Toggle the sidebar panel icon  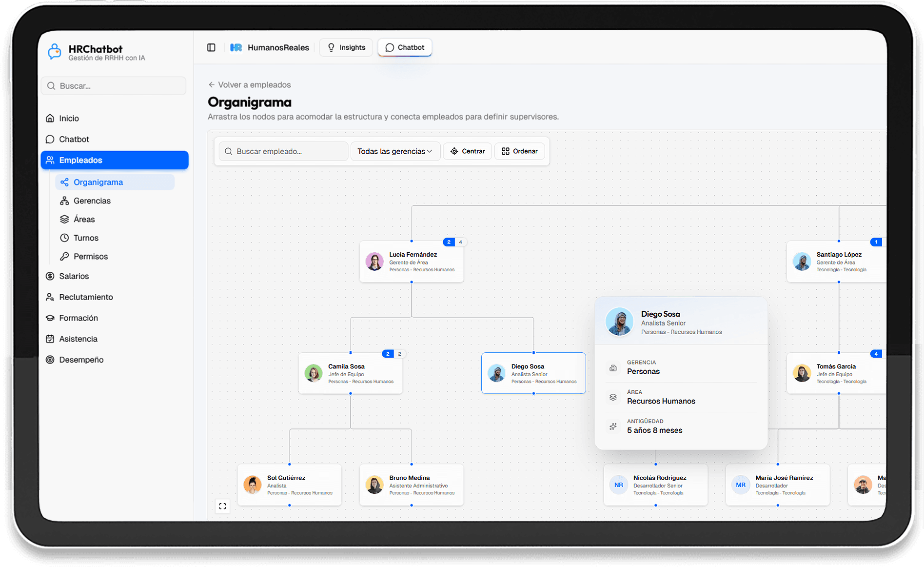tap(211, 47)
